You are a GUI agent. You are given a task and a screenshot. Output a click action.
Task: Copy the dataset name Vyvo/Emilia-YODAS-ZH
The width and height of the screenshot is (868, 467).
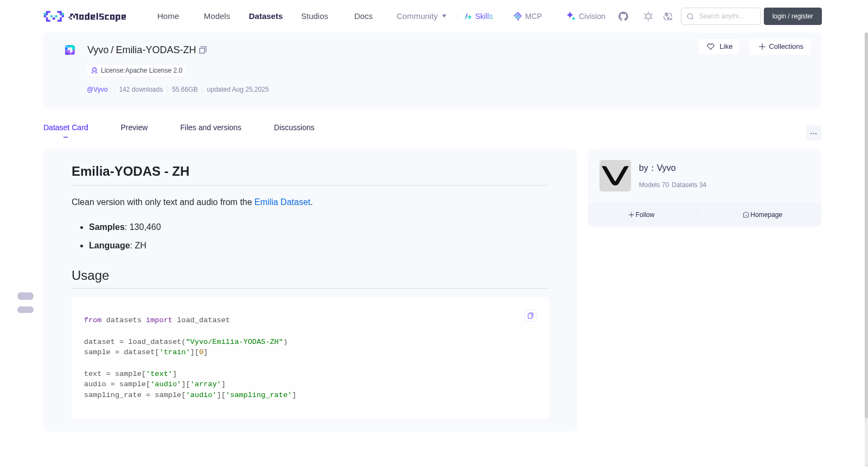203,50
